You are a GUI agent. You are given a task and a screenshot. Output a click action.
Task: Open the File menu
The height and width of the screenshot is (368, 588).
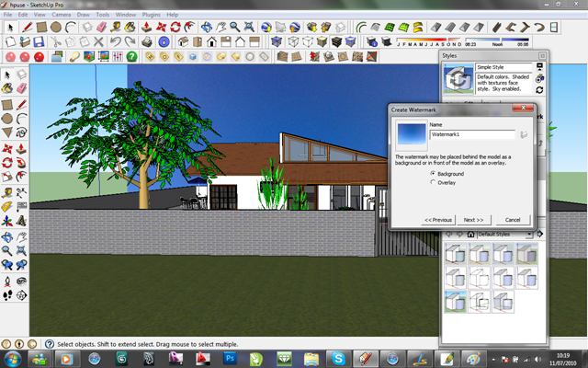pyautogui.click(x=7, y=15)
